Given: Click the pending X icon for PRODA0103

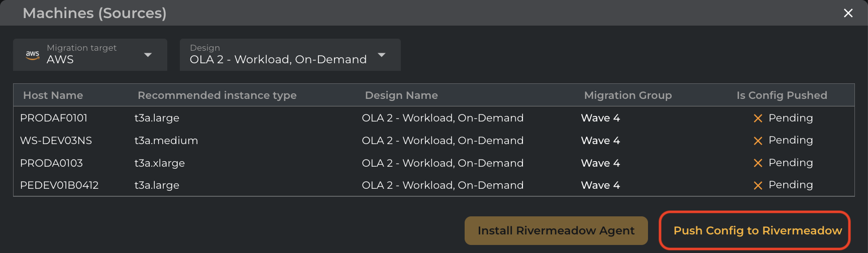Looking at the screenshot, I should coord(758,163).
